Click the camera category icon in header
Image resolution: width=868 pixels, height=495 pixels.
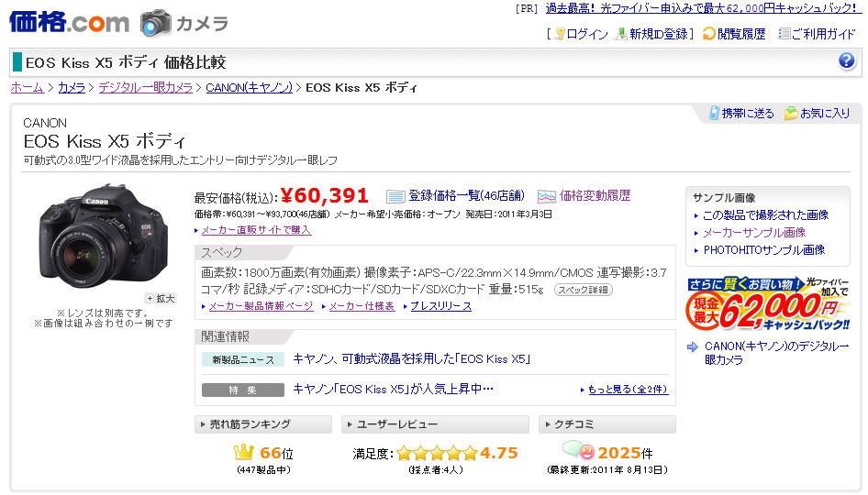pos(156,23)
